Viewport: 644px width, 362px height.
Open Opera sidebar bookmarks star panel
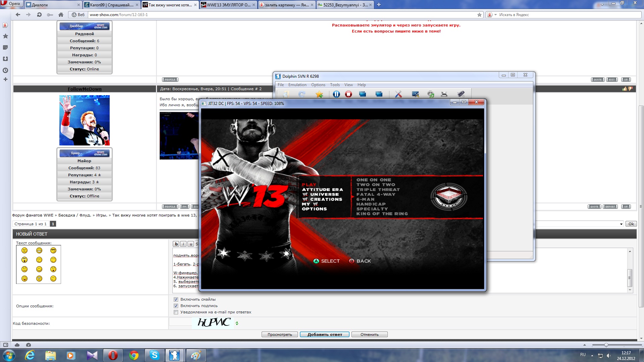(5, 36)
